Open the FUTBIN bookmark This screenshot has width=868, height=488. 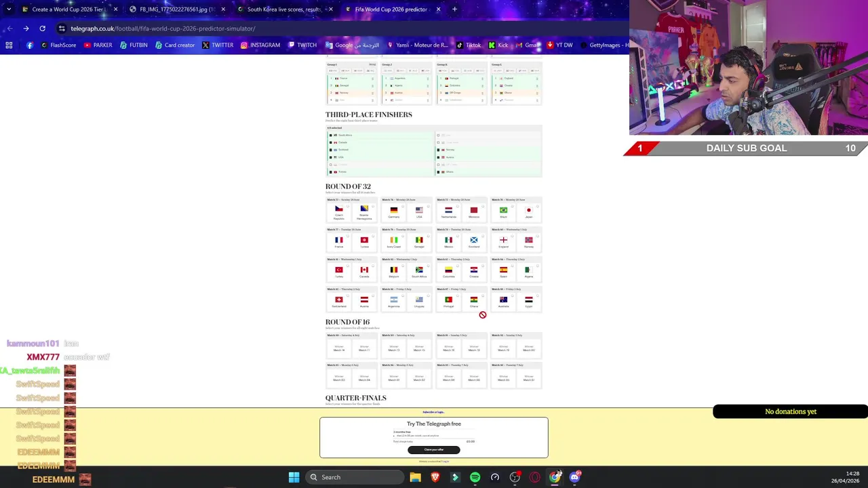pos(133,45)
